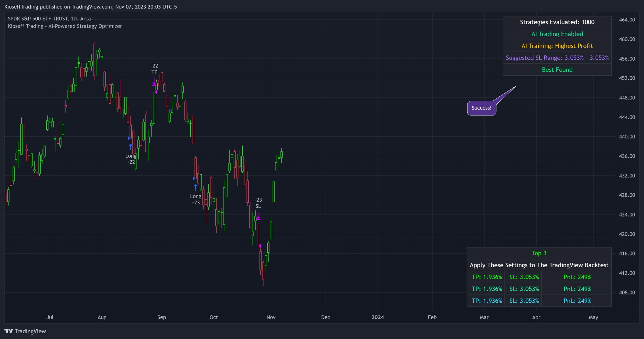Select the 'Long +23' trade label
The image size is (644, 339).
196,199
